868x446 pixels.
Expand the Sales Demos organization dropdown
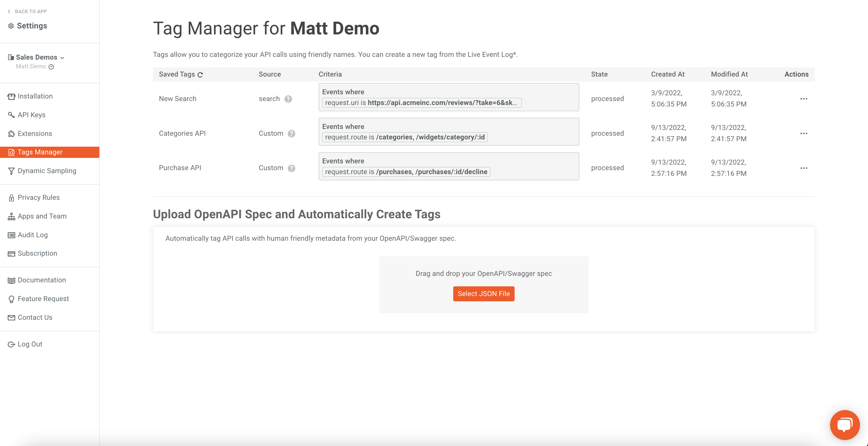(x=62, y=58)
